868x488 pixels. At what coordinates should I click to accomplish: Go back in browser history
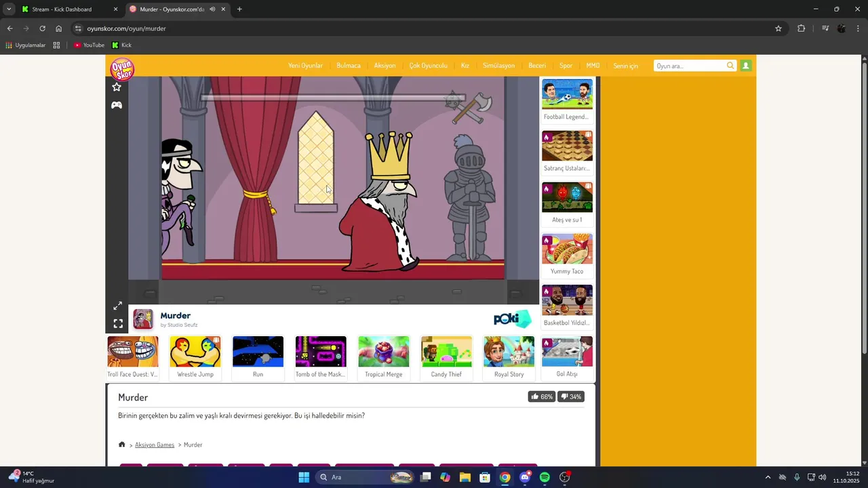(9, 28)
